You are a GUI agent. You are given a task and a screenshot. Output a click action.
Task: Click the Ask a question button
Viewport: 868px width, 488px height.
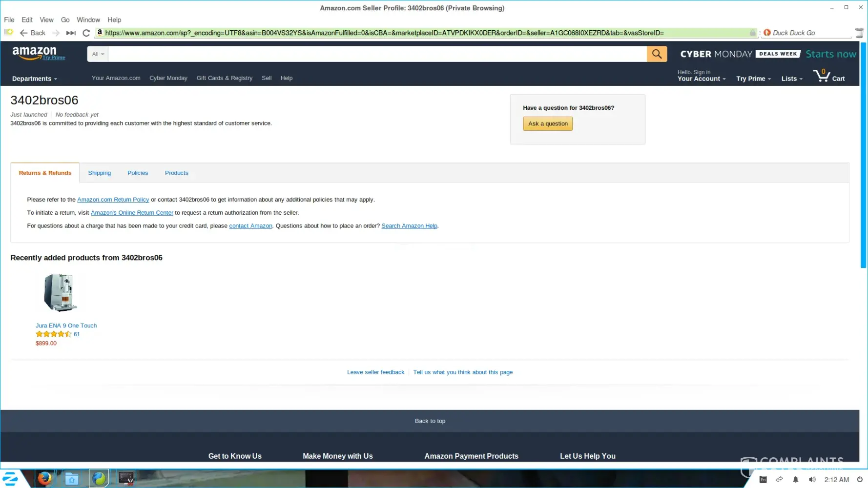point(548,123)
